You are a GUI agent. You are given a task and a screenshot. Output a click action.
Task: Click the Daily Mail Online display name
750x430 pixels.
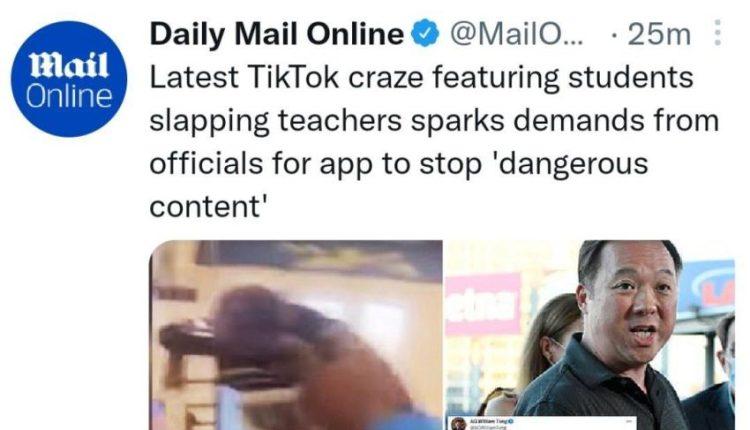pos(277,34)
